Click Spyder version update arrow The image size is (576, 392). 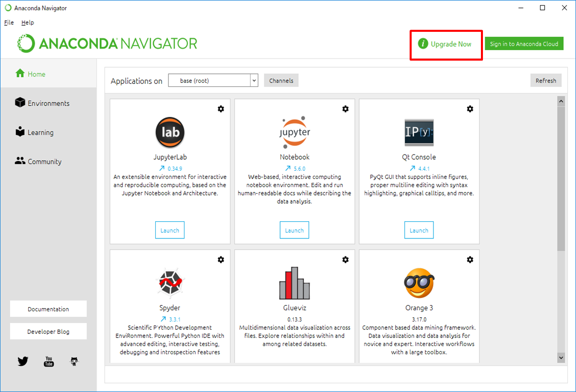(x=163, y=319)
